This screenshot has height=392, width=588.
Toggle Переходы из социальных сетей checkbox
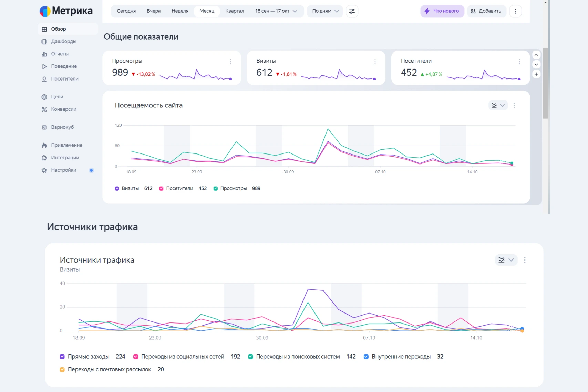pos(136,357)
